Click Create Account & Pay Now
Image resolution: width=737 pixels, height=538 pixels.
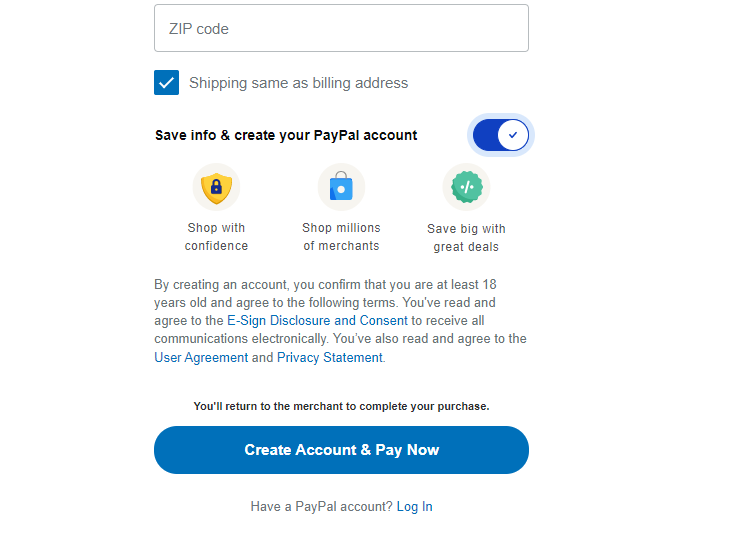(341, 450)
